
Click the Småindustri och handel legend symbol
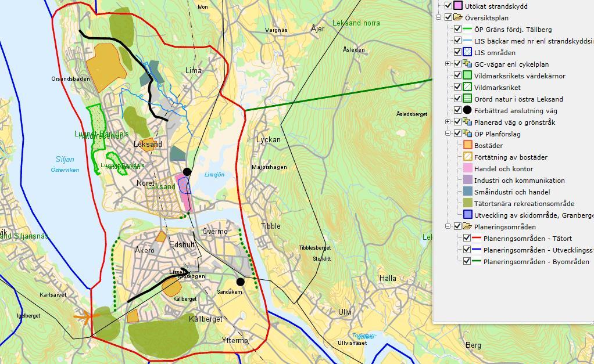(467, 192)
